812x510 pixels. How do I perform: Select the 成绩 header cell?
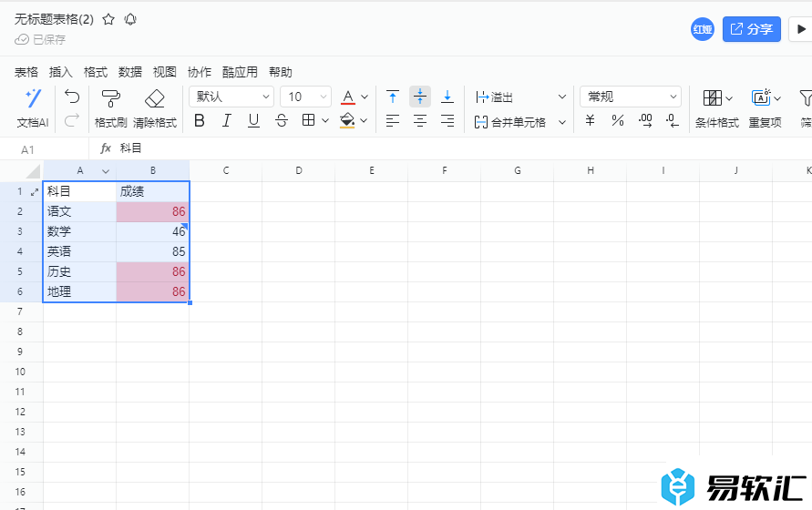(153, 191)
